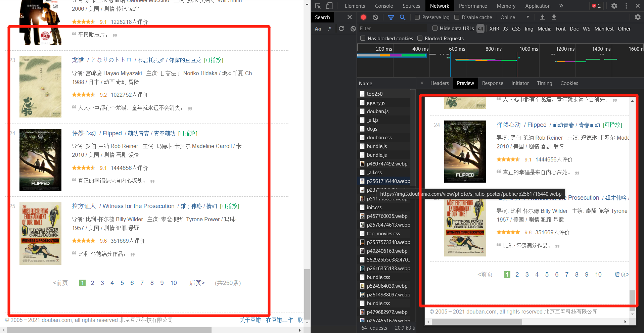The height and width of the screenshot is (333, 644).
Task: Open the Online throttling dropdown
Action: click(x=514, y=17)
